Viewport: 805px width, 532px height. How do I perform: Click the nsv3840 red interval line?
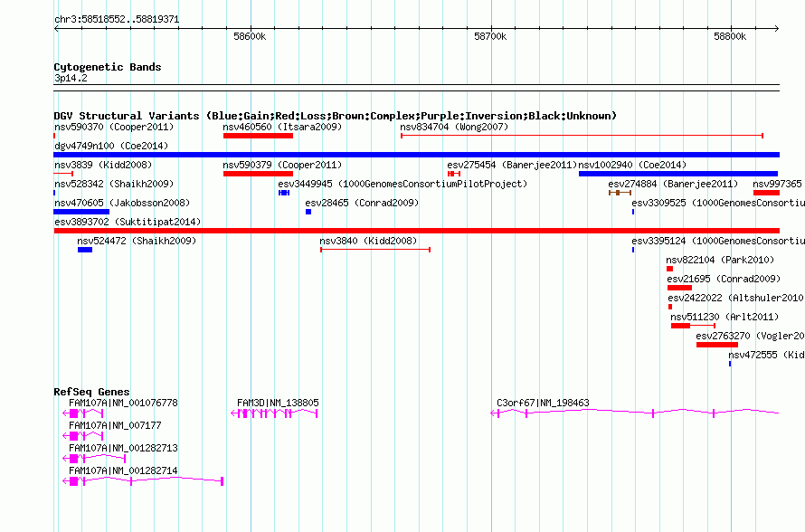point(375,250)
